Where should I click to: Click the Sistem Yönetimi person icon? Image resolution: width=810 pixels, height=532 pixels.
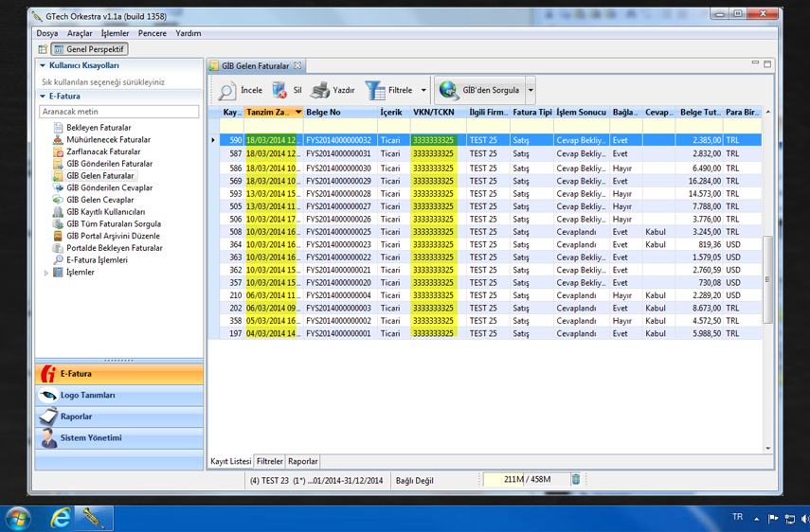(x=48, y=438)
